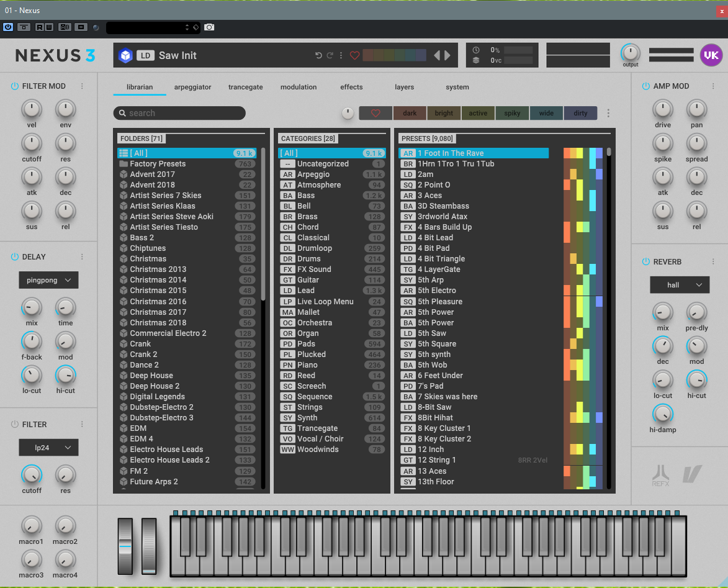Open the reverb hall type dropdown
This screenshot has width=728, height=588.
(x=679, y=285)
